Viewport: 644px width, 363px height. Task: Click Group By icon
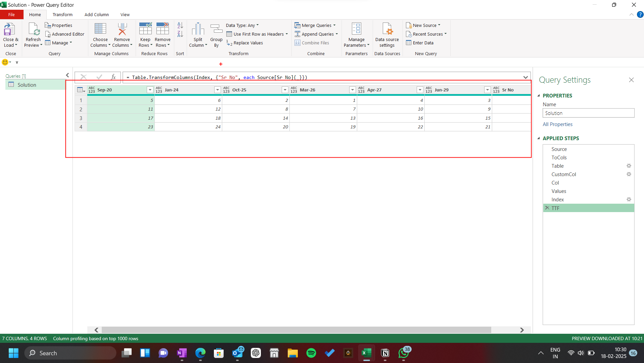click(x=216, y=29)
